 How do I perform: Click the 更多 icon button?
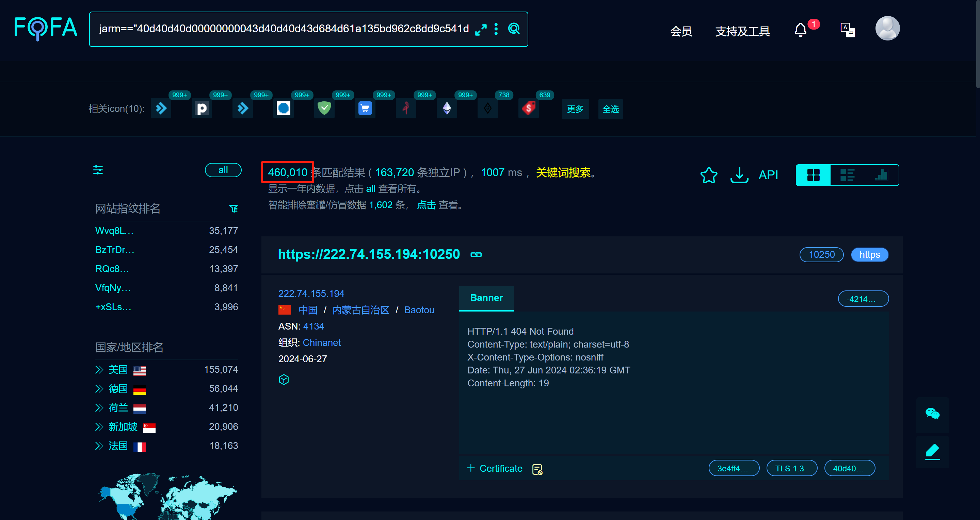(575, 109)
